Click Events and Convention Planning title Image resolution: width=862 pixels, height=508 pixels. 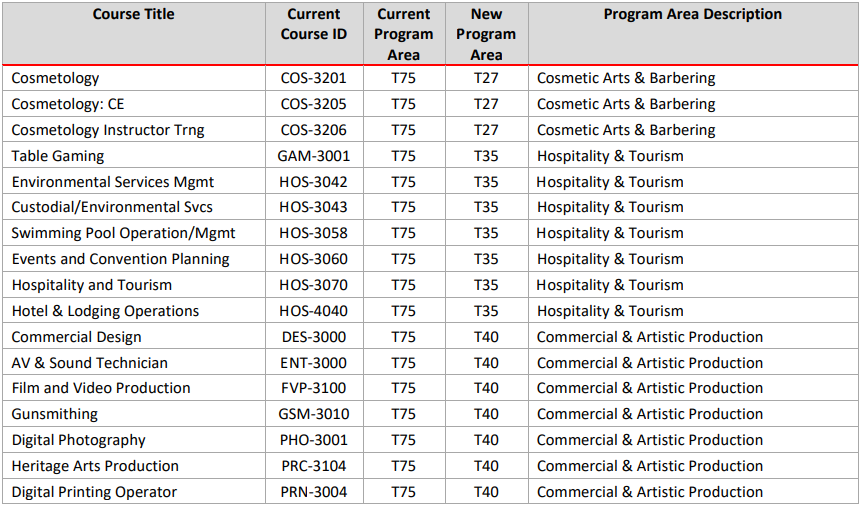click(120, 259)
